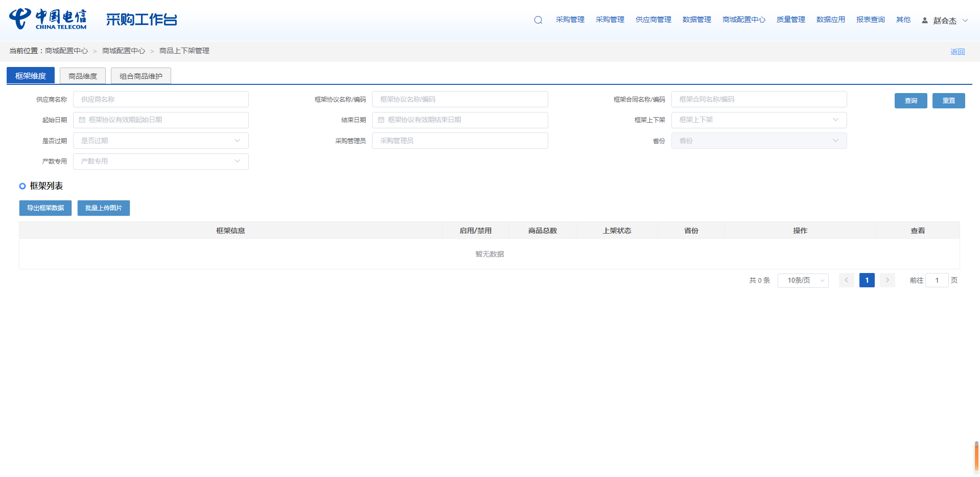Click the 启用/禁用 column header
The height and width of the screenshot is (477, 980).
[x=476, y=231]
